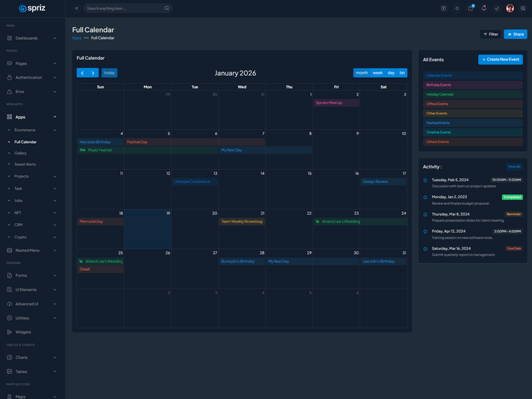Click the Share button

tap(515, 34)
